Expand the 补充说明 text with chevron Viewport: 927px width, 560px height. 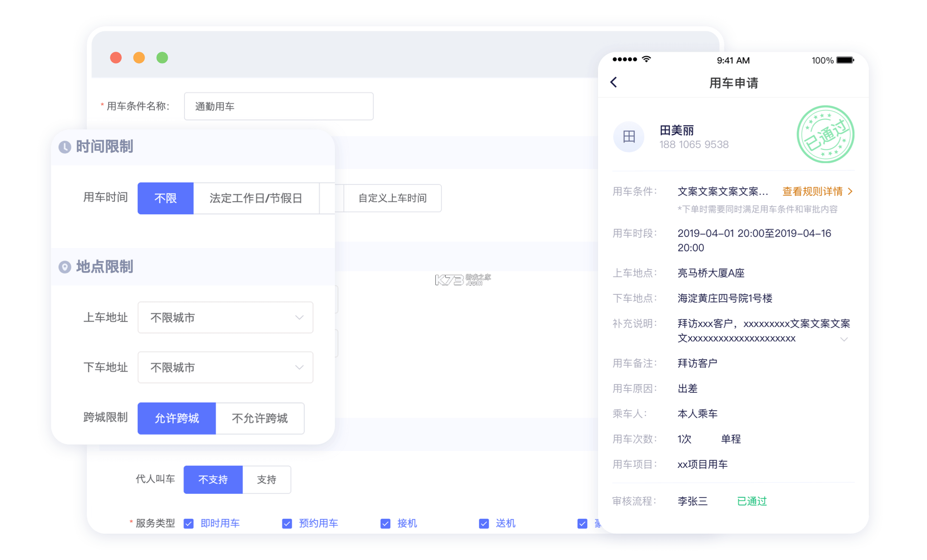point(844,339)
